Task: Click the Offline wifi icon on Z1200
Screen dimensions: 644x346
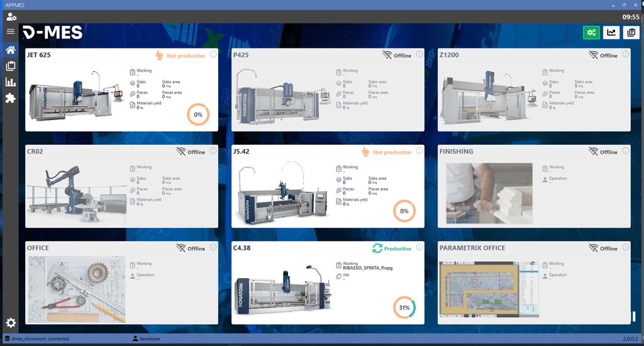Action: (593, 55)
